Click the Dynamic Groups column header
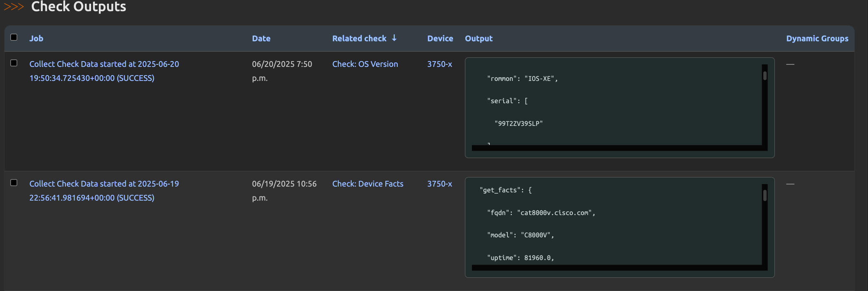 (817, 38)
